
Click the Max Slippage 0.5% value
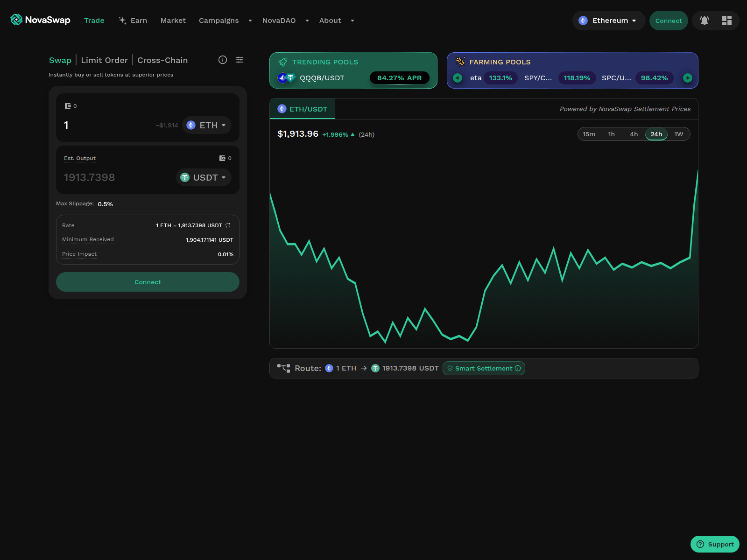106,204
